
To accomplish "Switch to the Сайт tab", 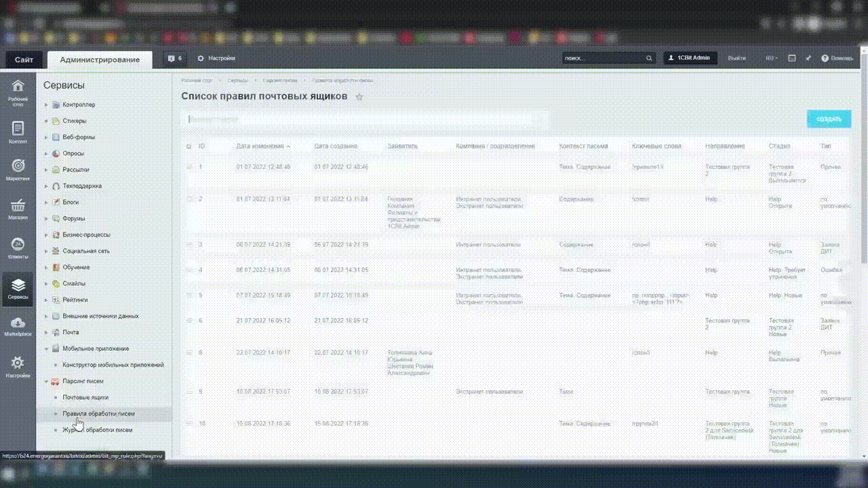I will click(x=24, y=60).
